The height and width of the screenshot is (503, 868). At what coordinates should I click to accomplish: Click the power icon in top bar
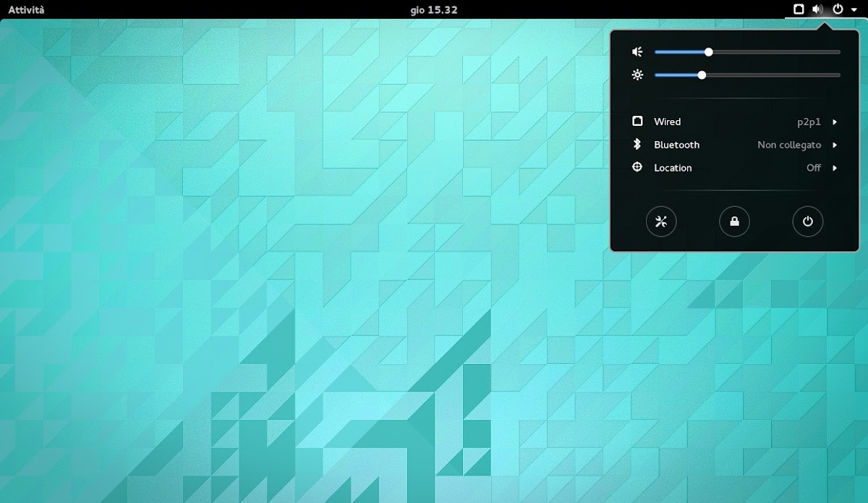838,9
